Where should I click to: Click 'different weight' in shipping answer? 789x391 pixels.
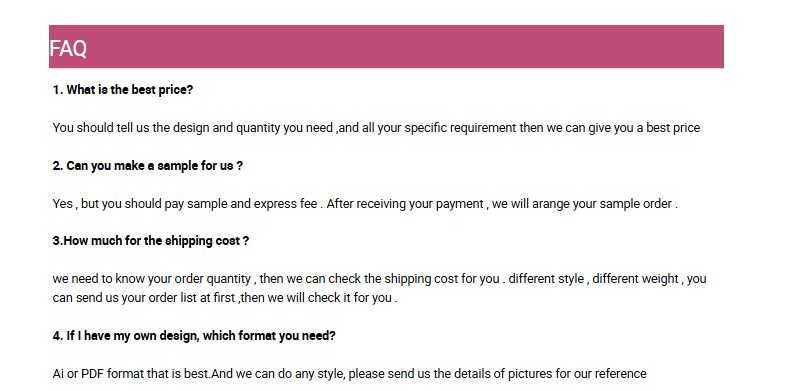[x=636, y=279]
